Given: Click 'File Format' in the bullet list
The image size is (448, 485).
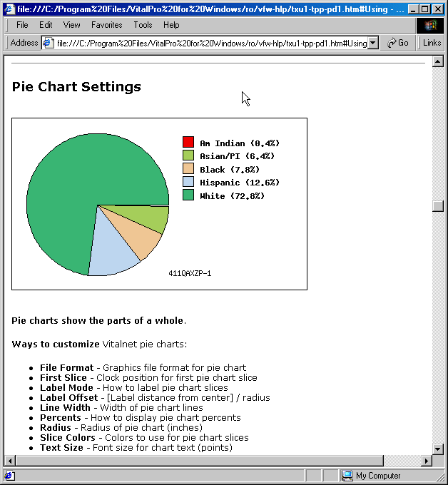Looking at the screenshot, I should point(66,368).
